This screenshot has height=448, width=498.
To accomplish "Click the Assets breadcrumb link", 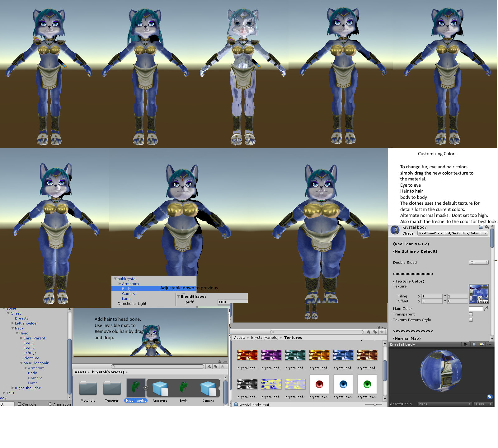I will [x=239, y=338].
